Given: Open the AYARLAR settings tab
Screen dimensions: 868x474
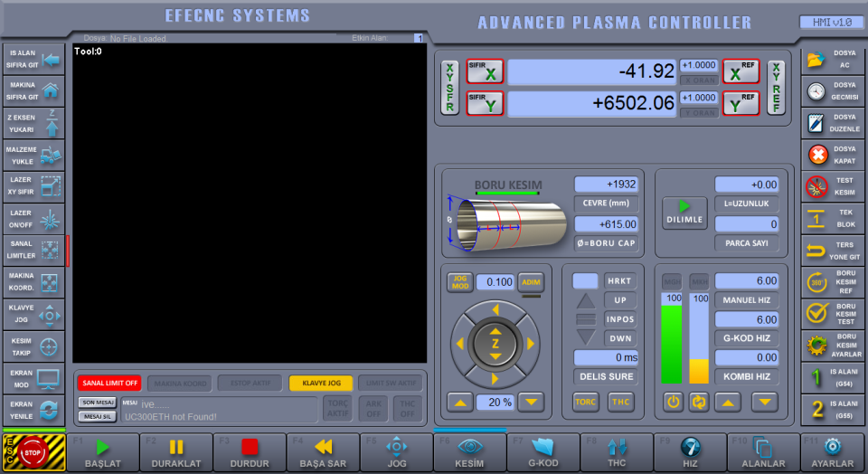Looking at the screenshot, I should tap(833, 453).
